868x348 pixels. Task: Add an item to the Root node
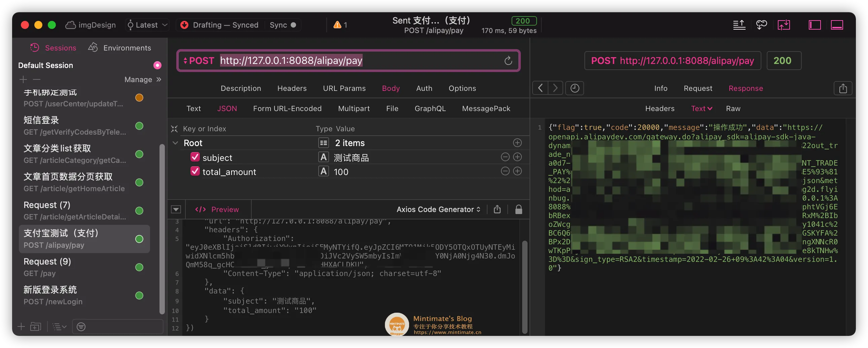pyautogui.click(x=517, y=143)
